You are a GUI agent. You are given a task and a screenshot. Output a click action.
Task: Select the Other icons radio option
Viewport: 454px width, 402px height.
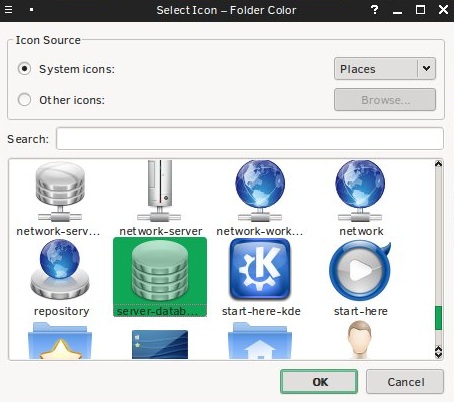(24, 99)
